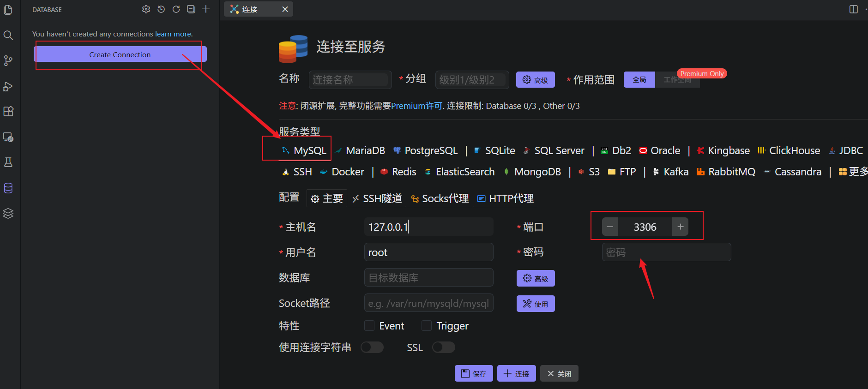868x389 pixels.
Task: Choose RabbitMQ service type
Action: (726, 172)
